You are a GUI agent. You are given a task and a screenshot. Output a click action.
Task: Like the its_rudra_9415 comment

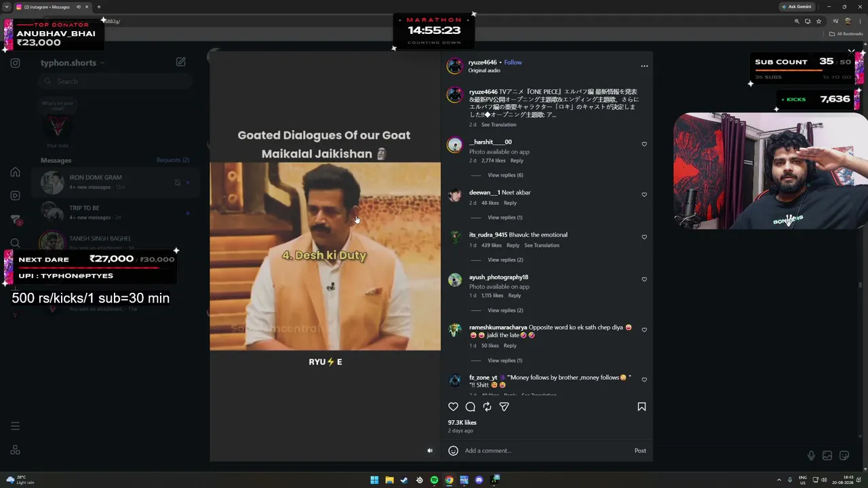(x=644, y=237)
